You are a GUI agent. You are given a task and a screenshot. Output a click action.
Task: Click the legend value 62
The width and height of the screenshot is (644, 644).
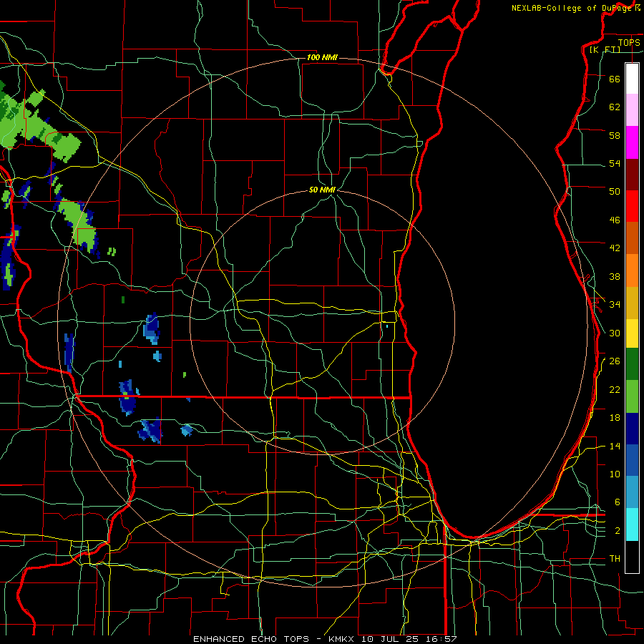click(x=615, y=107)
